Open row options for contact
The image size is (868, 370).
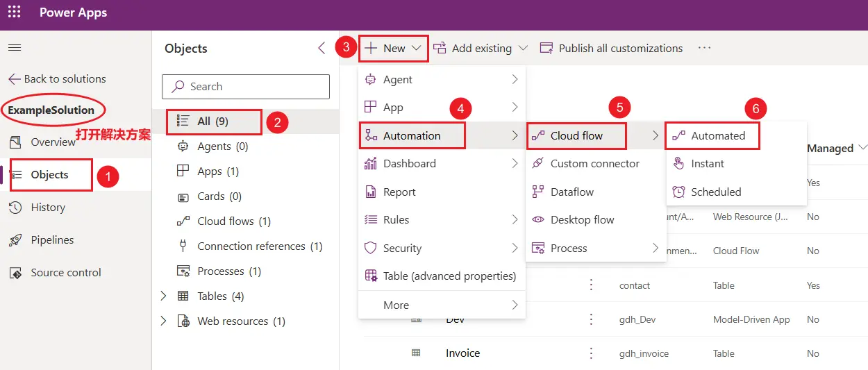(x=591, y=285)
